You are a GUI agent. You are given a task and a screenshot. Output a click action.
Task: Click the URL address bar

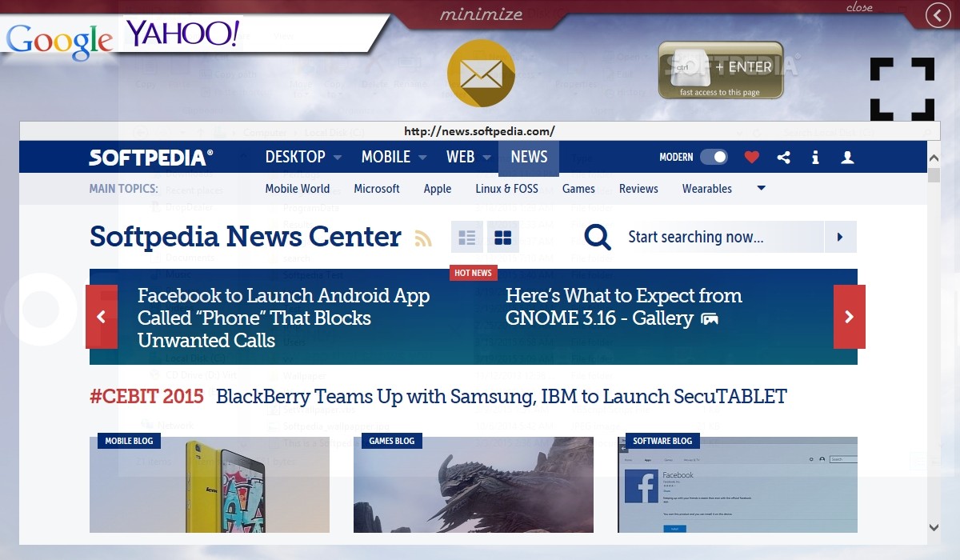tap(480, 131)
